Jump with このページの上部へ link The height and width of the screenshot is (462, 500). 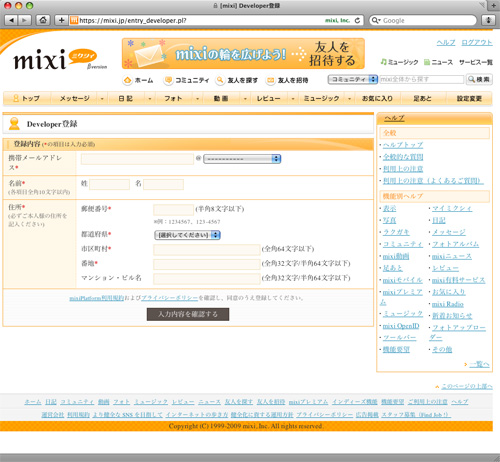pos(467,386)
